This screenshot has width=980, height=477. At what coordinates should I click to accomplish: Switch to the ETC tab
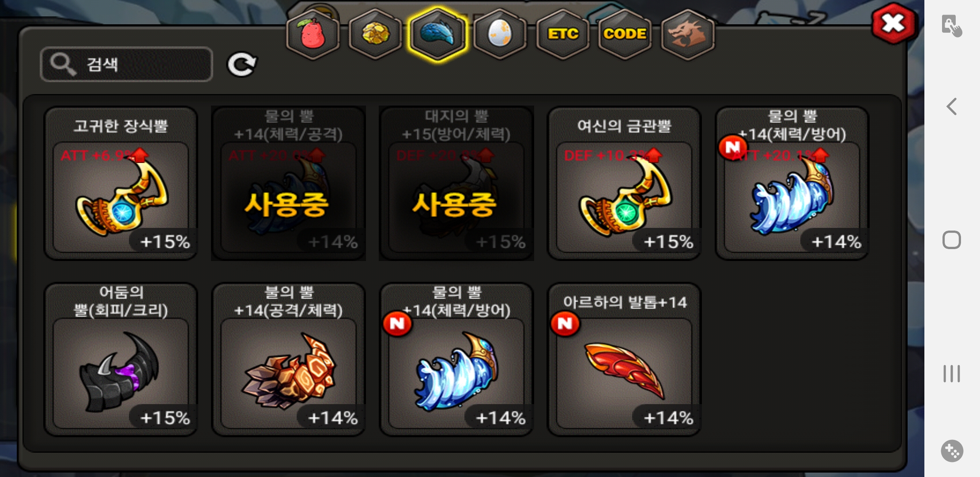tap(563, 34)
